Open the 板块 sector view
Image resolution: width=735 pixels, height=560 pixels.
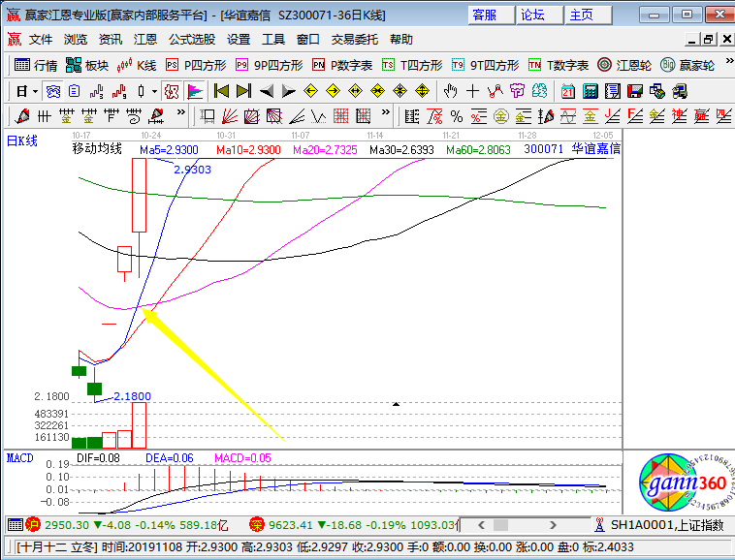point(85,65)
